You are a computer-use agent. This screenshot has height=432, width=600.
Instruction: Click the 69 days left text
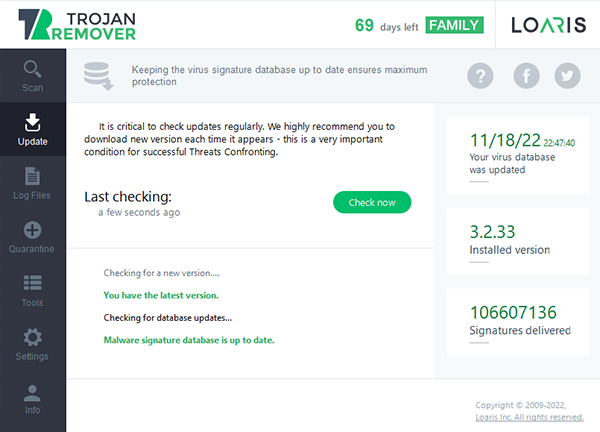click(386, 26)
